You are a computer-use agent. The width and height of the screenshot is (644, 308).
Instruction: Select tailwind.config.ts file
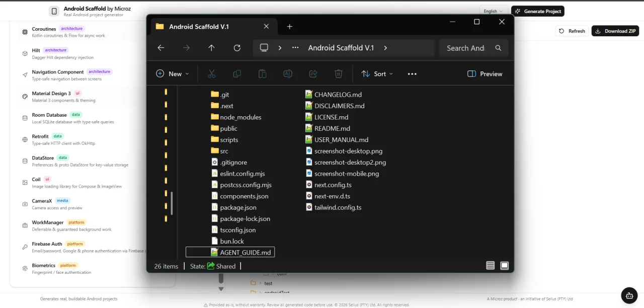pos(334,207)
